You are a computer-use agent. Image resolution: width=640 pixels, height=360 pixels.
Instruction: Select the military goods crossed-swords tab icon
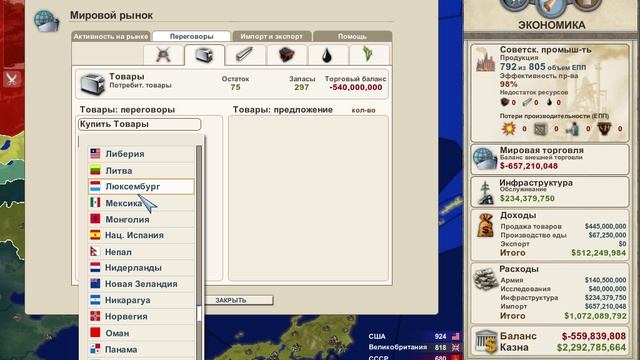pos(163,55)
